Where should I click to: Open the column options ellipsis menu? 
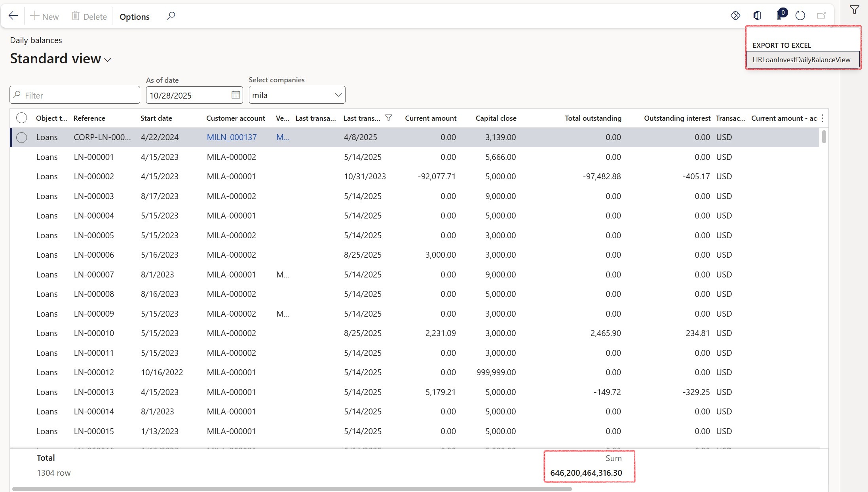click(822, 118)
